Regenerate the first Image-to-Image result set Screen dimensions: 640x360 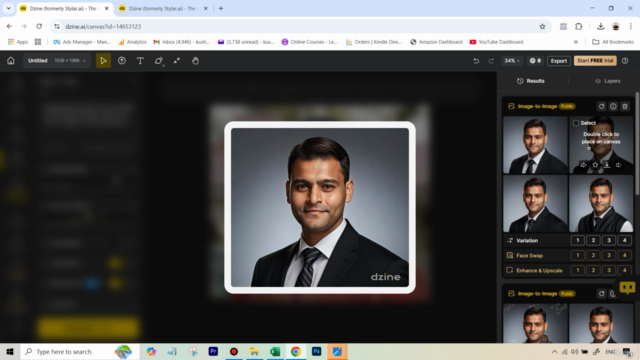601,107
